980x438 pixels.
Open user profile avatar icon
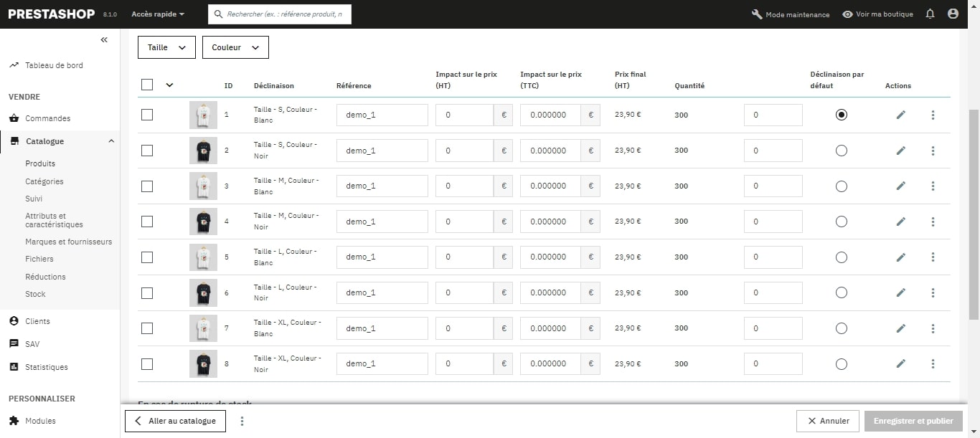(x=953, y=14)
